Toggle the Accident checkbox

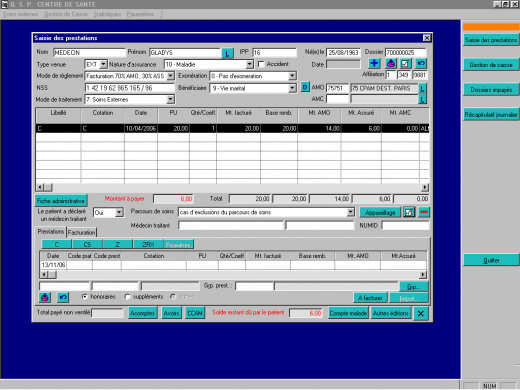pyautogui.click(x=261, y=64)
